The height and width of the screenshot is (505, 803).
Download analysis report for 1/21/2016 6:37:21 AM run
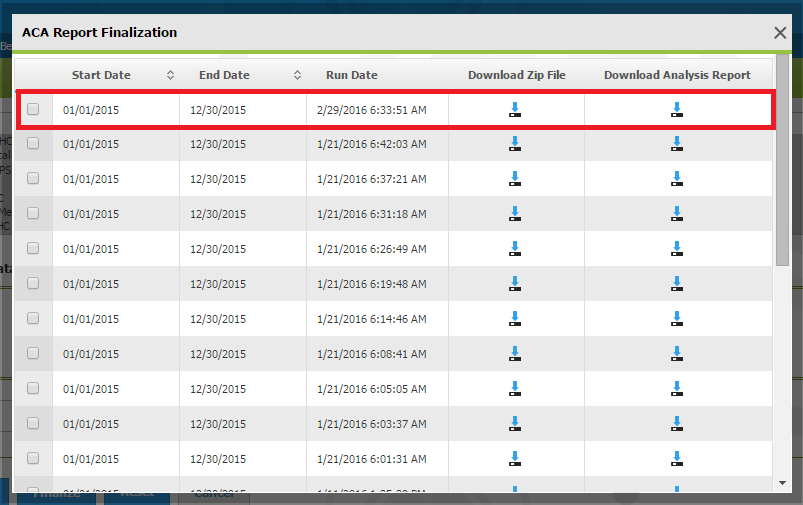tap(677, 179)
